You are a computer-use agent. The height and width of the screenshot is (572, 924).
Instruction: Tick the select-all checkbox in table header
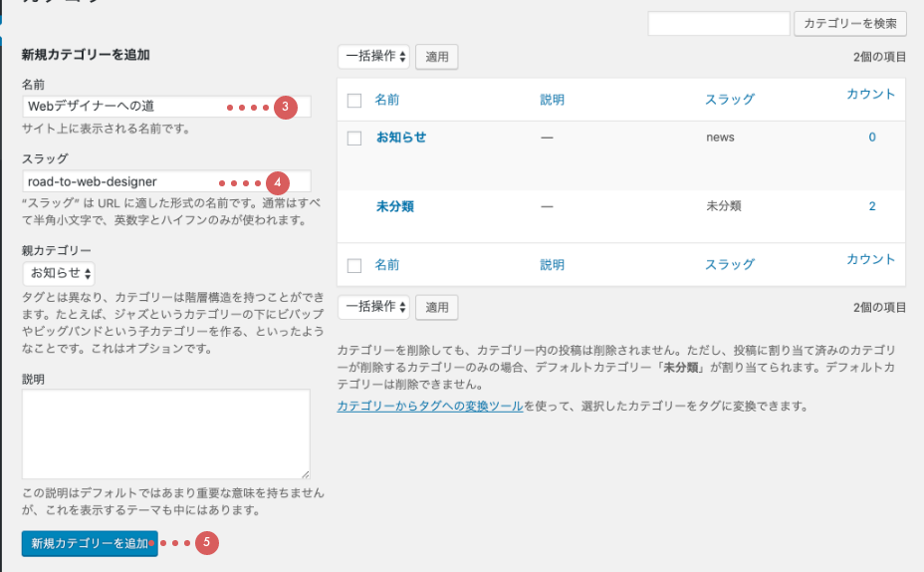tap(354, 101)
